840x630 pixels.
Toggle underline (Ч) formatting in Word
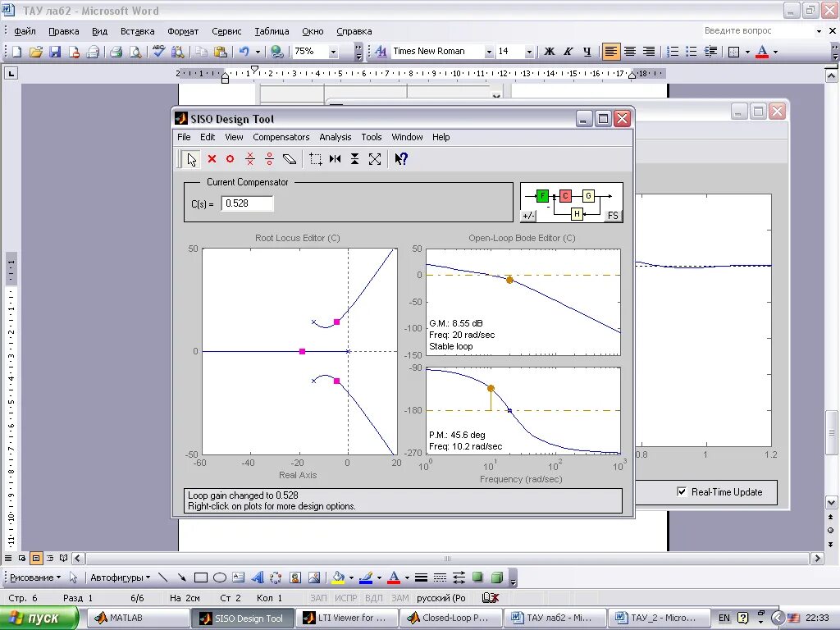point(587,52)
